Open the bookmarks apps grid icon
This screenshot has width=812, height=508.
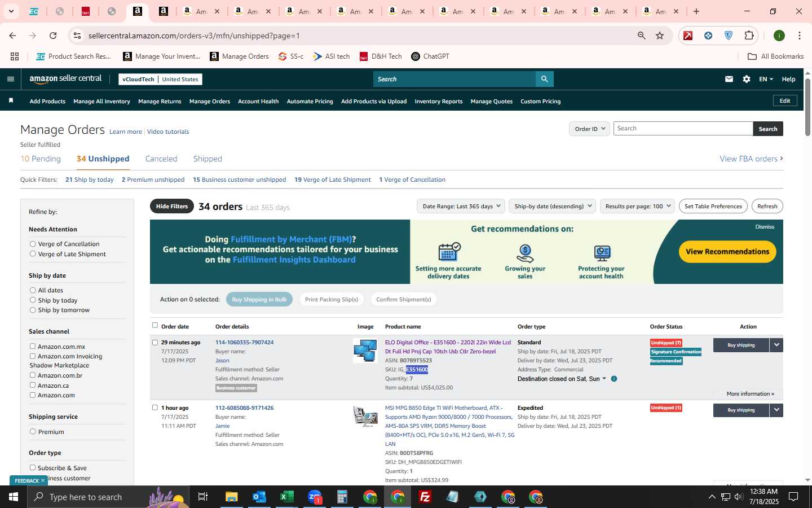tap(15, 56)
